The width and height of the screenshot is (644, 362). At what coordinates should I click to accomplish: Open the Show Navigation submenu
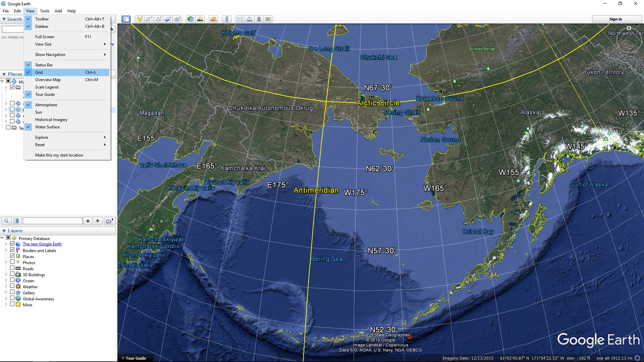(x=67, y=55)
